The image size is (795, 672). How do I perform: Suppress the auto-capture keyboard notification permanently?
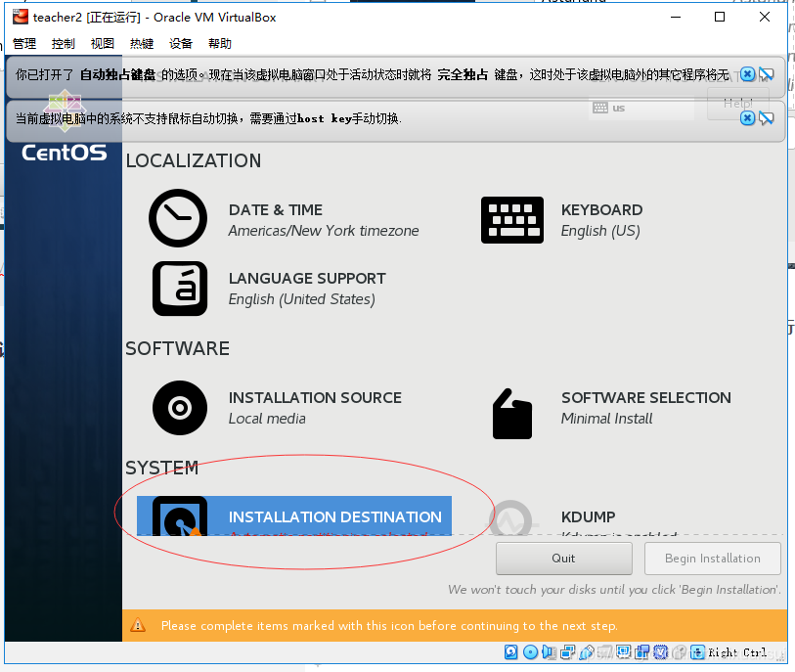pos(766,74)
